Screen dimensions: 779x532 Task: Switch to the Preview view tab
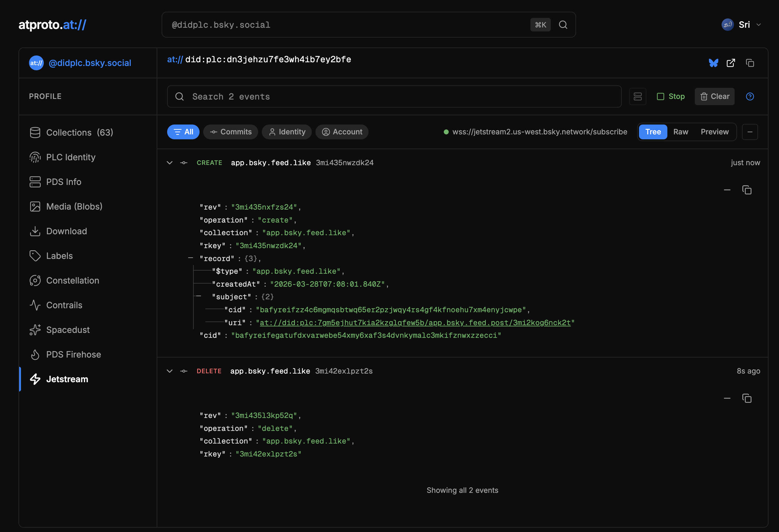[x=714, y=132]
